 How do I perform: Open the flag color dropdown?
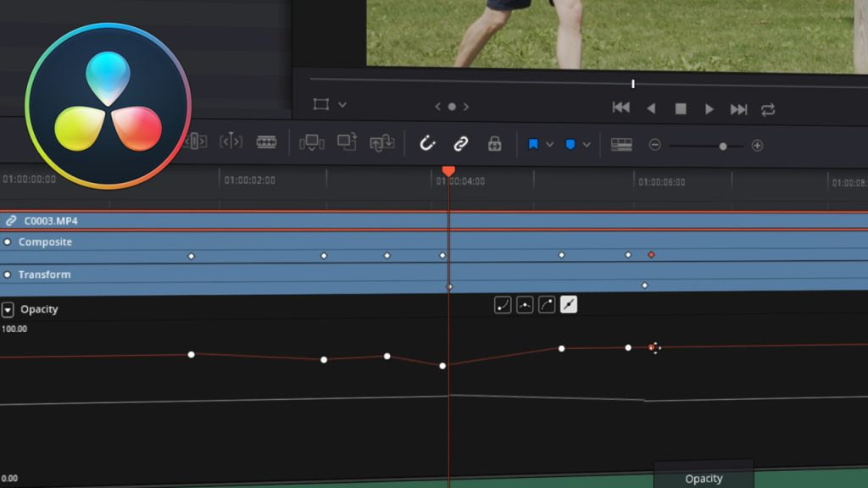[x=549, y=144]
